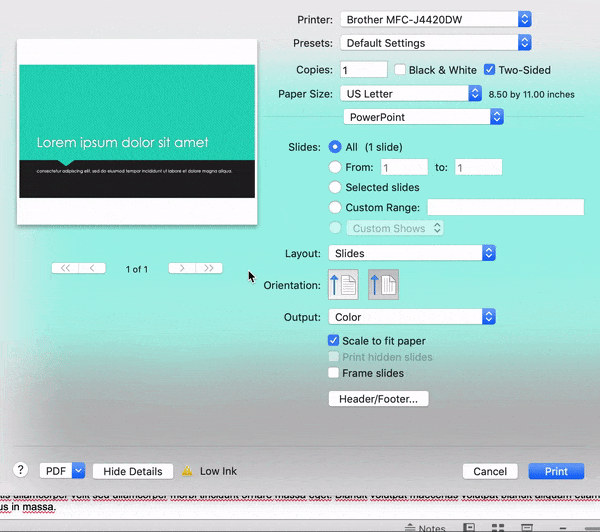Switch to Reading view in status bar
Image resolution: width=600 pixels, height=532 pixels.
point(527,527)
